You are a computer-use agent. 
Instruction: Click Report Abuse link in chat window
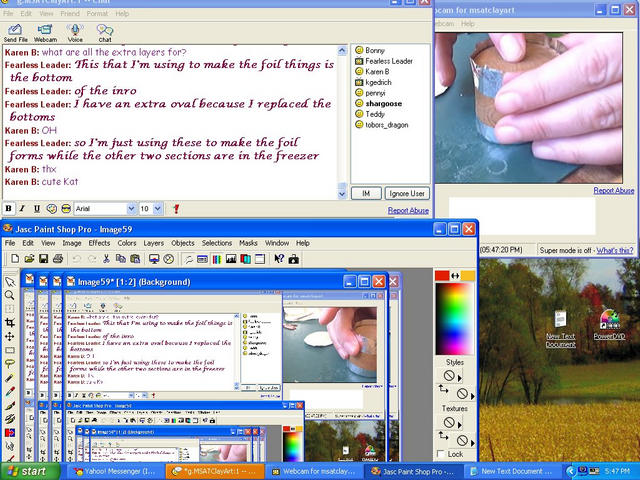(408, 211)
